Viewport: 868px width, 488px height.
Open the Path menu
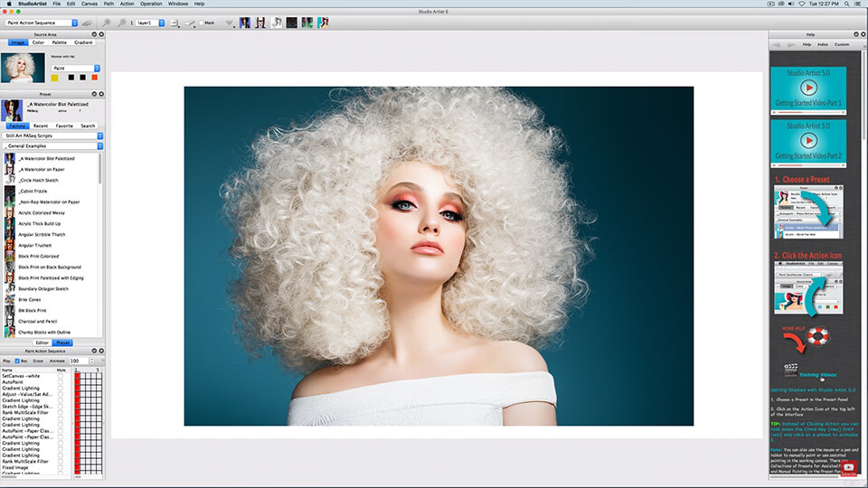click(x=108, y=4)
